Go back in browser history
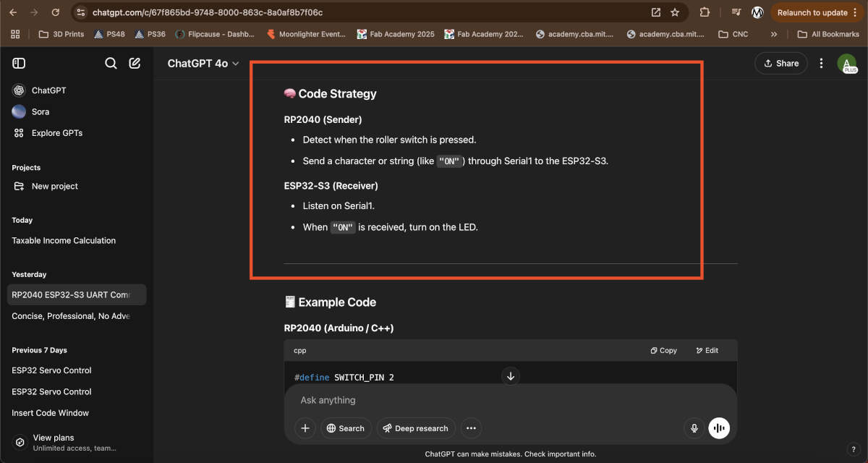 [x=14, y=12]
